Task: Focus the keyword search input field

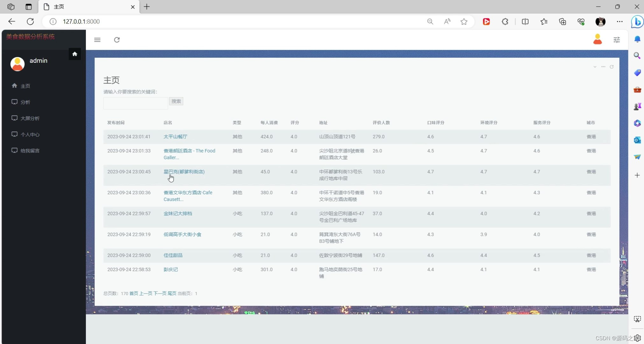Action: (136, 103)
